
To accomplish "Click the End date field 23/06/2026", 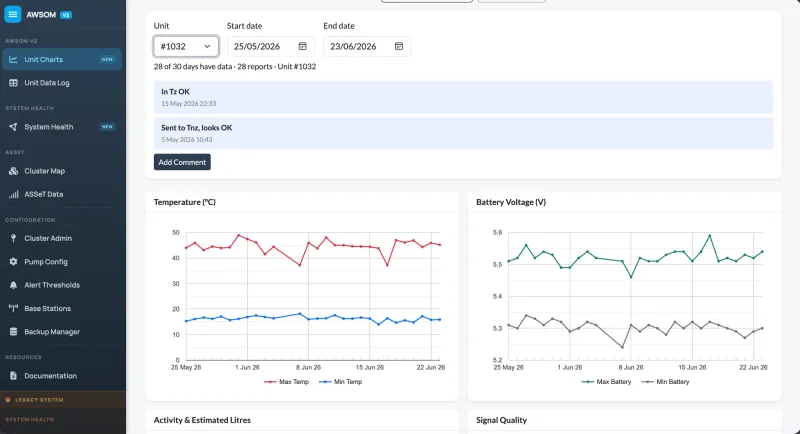I will pos(367,46).
